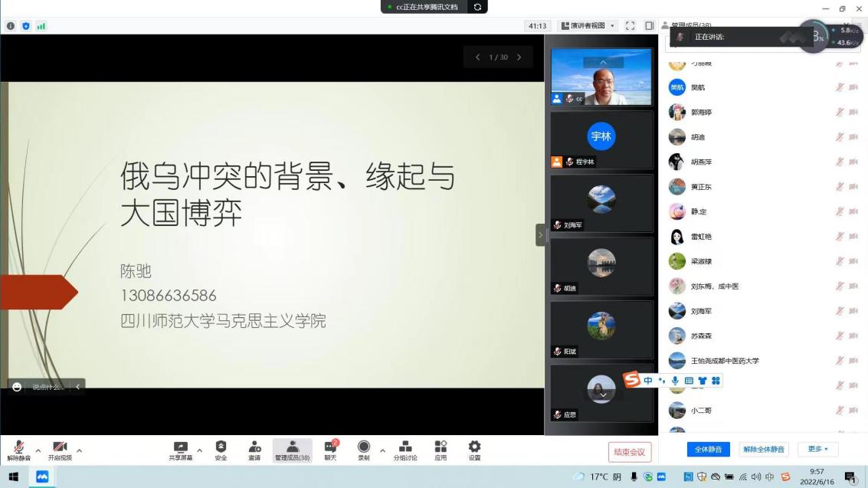
Task: Click the 邀请 invite icon
Action: [254, 450]
